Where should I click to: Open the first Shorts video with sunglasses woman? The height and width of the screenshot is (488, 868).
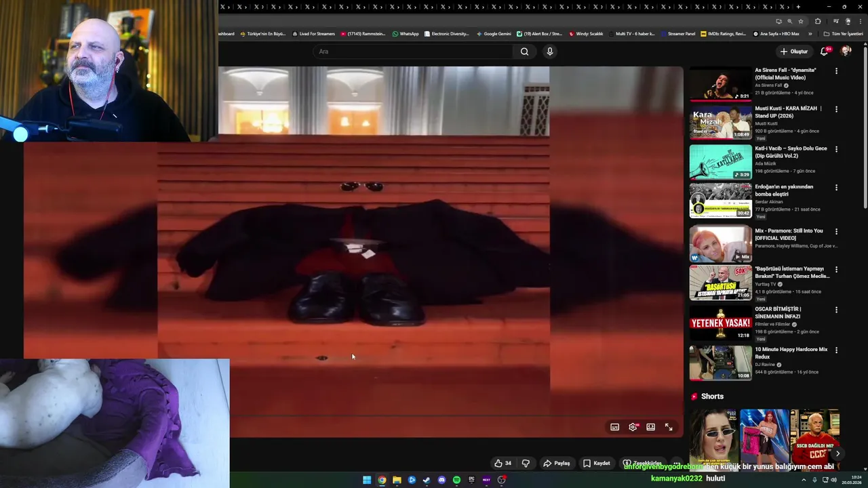coord(713,439)
